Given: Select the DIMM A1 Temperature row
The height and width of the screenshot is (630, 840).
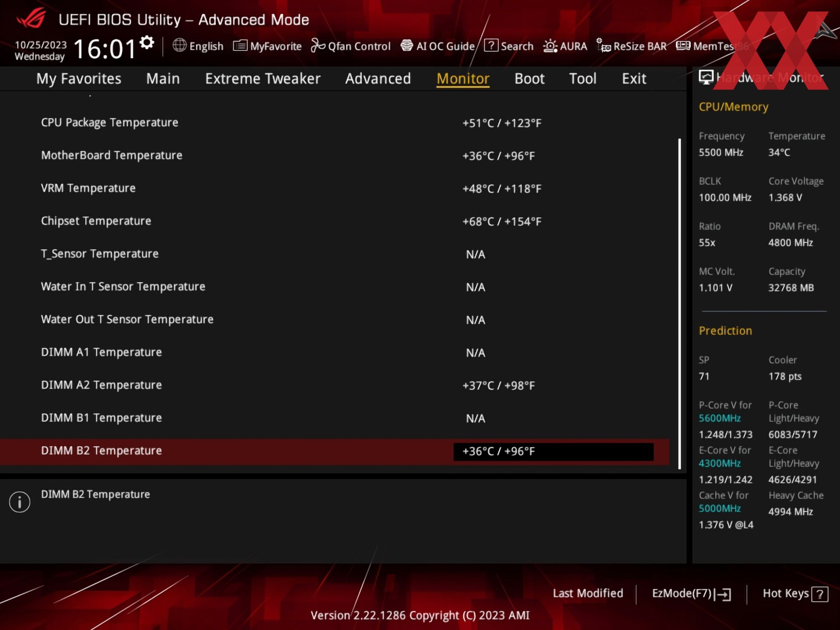Looking at the screenshot, I should (x=335, y=353).
